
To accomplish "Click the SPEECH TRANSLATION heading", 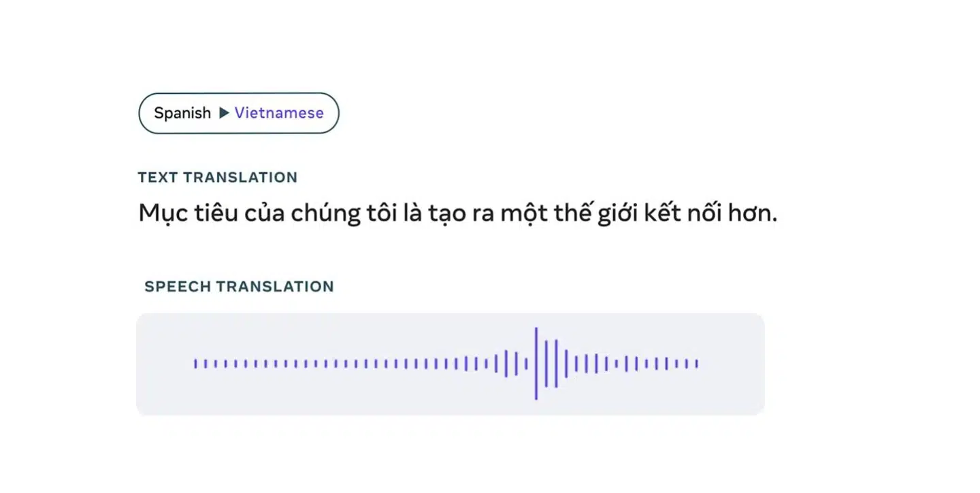I will (239, 287).
